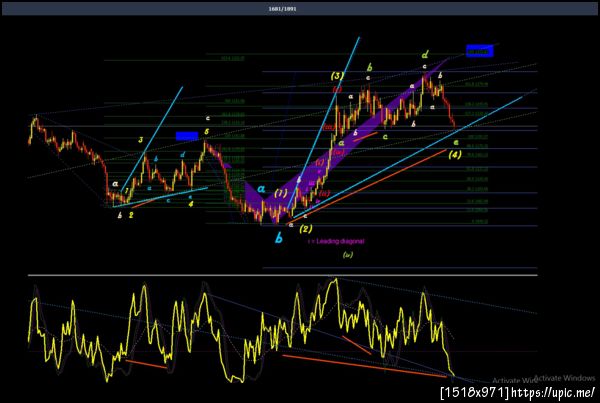
Task: Click the blue box beside the yellow 5 label
Action: point(187,136)
